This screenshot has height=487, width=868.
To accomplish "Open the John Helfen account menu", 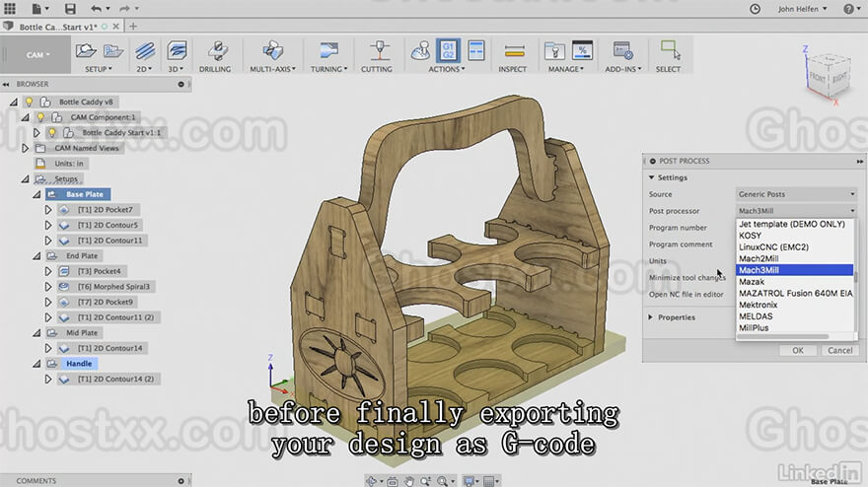I will click(x=802, y=9).
